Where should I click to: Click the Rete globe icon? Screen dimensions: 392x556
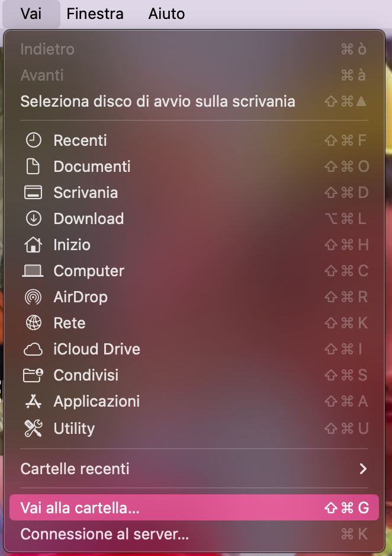[33, 323]
